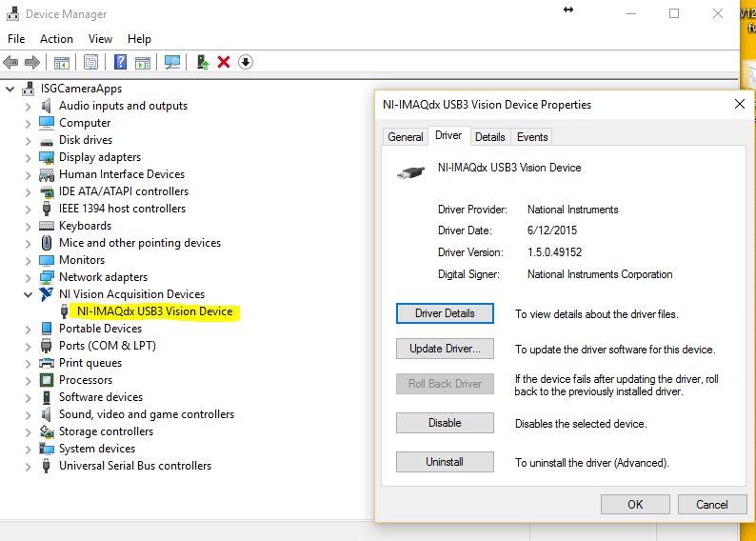Switch to the General tab
The width and height of the screenshot is (756, 541).
[406, 137]
